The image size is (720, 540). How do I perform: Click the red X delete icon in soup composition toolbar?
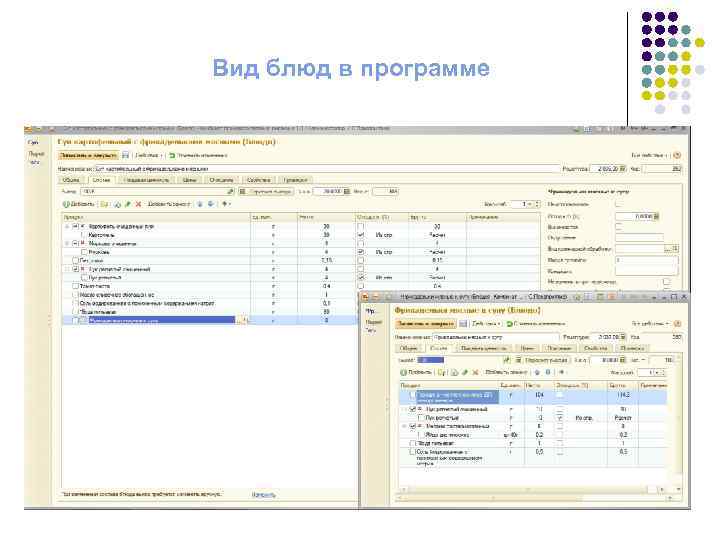coord(138,204)
